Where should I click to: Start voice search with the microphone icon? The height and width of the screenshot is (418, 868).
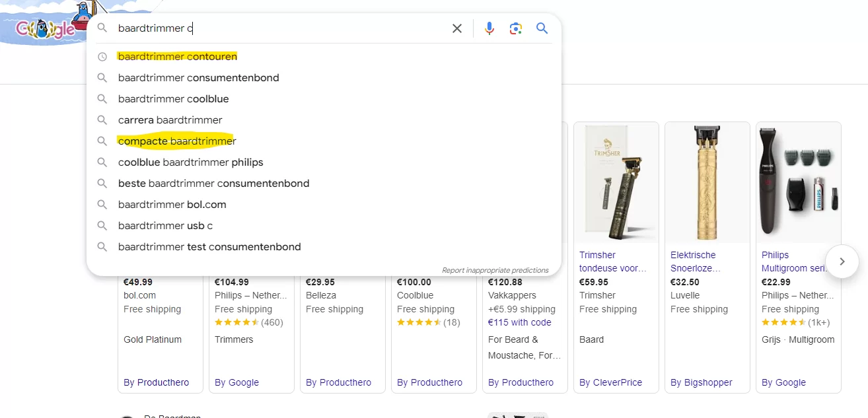coord(489,28)
